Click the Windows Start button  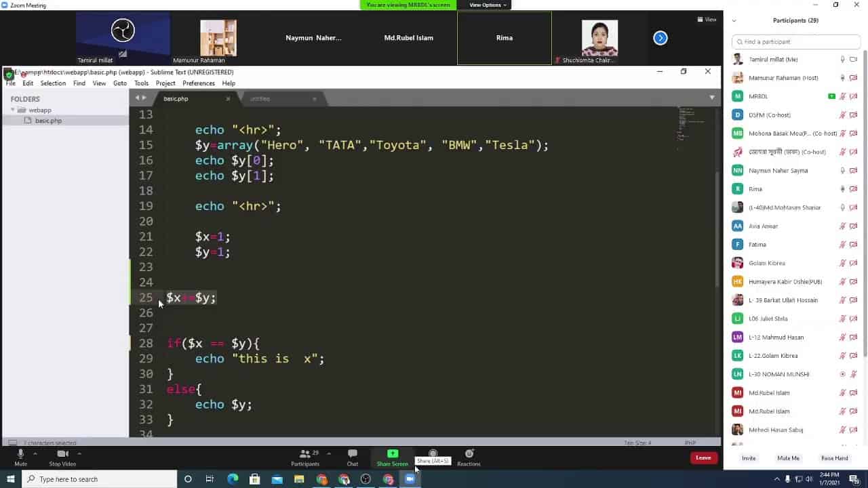(x=11, y=479)
